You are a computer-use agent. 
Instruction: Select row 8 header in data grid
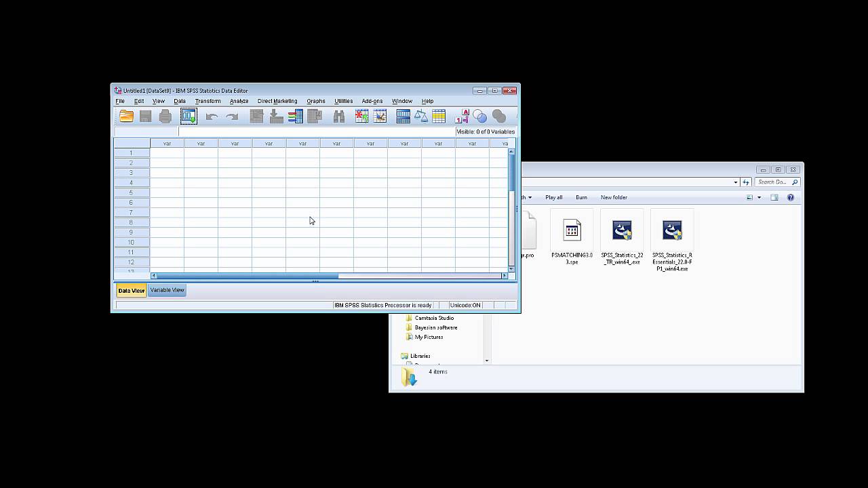click(132, 222)
